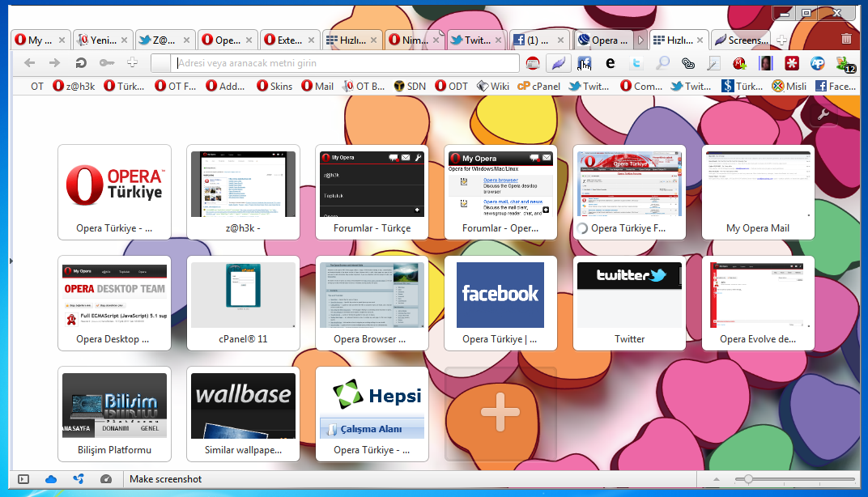
Task: Go back with the back arrow
Action: pos(29,63)
